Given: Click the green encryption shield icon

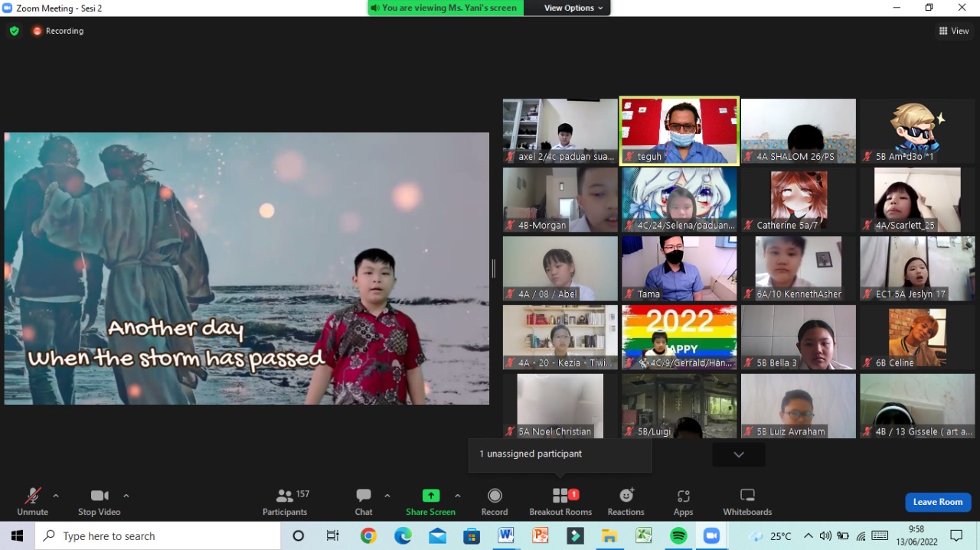Looking at the screenshot, I should [x=14, y=31].
